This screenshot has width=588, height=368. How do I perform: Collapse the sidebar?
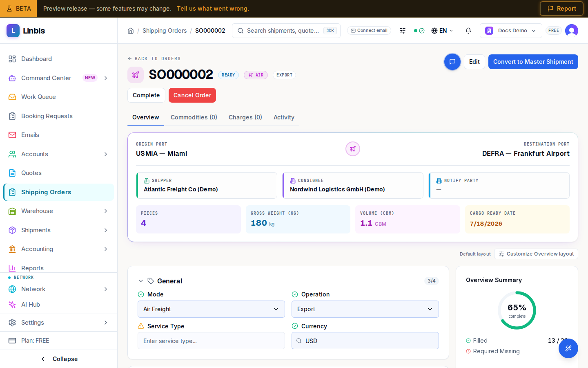59,359
